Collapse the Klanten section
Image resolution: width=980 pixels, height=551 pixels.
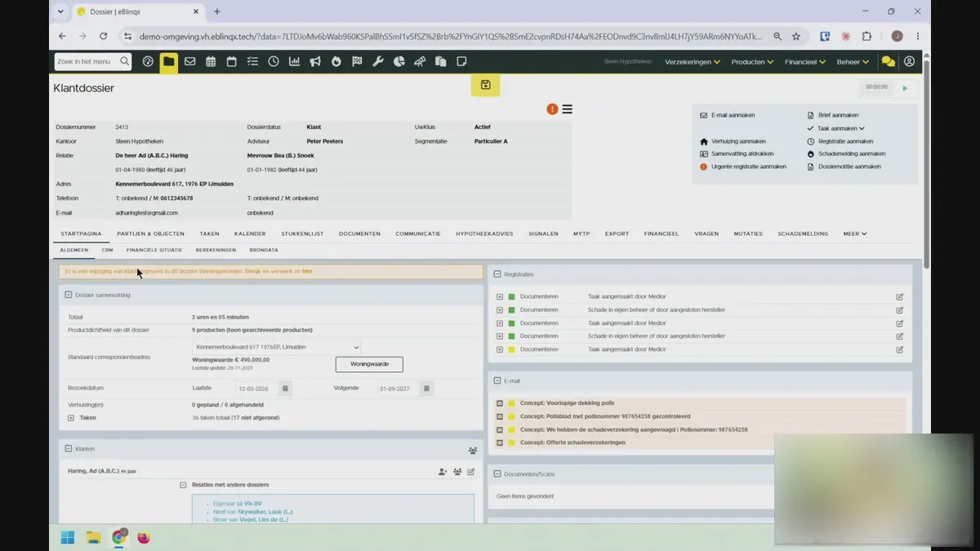[x=69, y=449]
